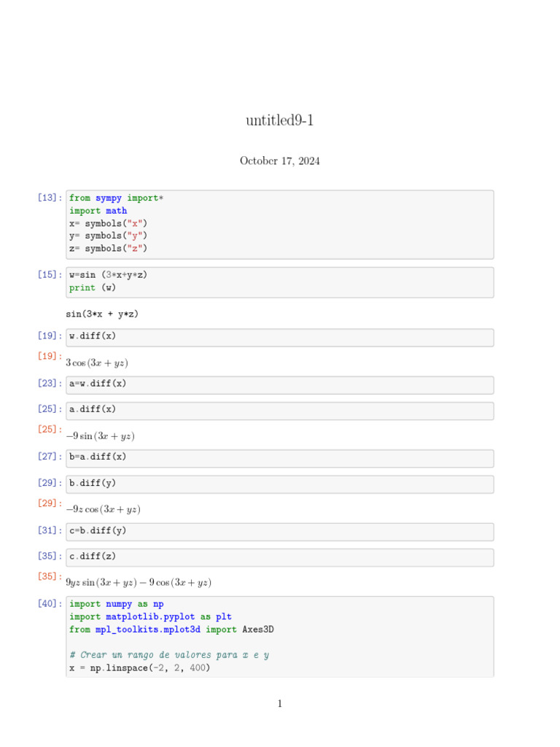Click the blue input prompt [19]
This screenshot has height=747, width=560.
(x=50, y=336)
